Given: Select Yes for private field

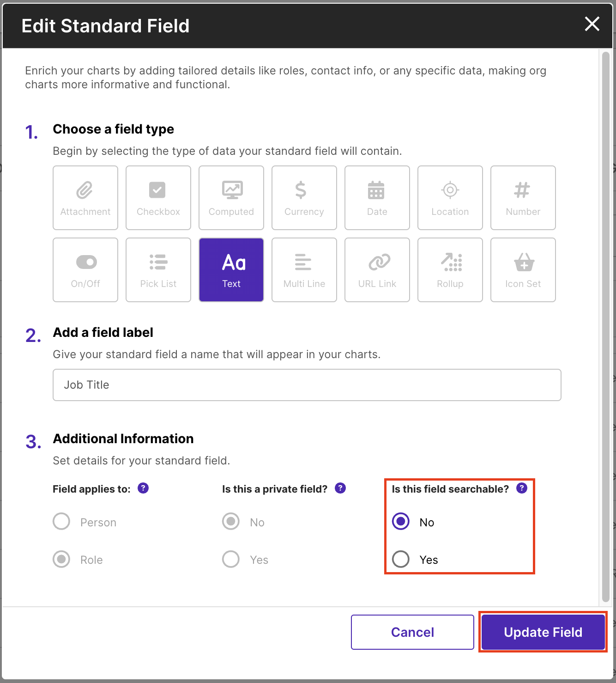Looking at the screenshot, I should (x=231, y=559).
